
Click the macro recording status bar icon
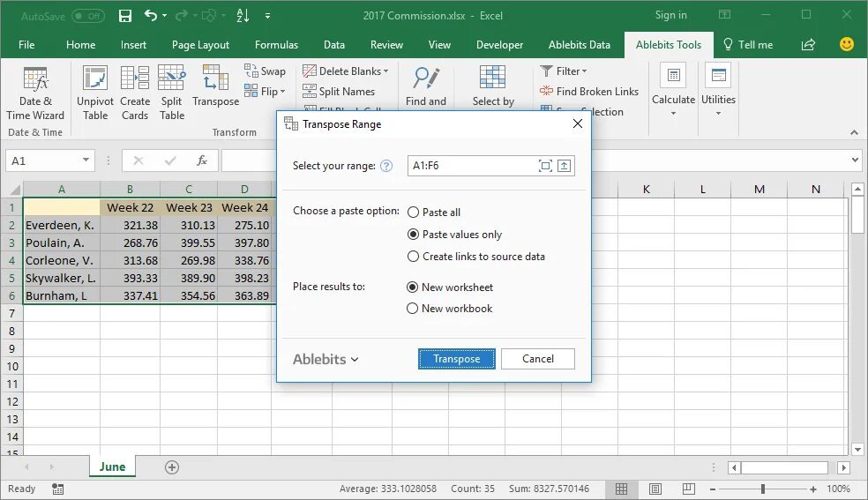click(57, 489)
